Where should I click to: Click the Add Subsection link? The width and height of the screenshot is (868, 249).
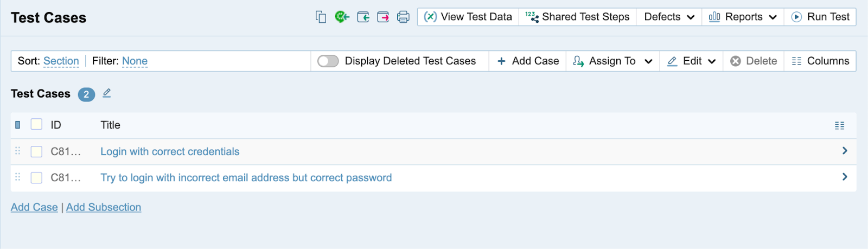coord(104,207)
